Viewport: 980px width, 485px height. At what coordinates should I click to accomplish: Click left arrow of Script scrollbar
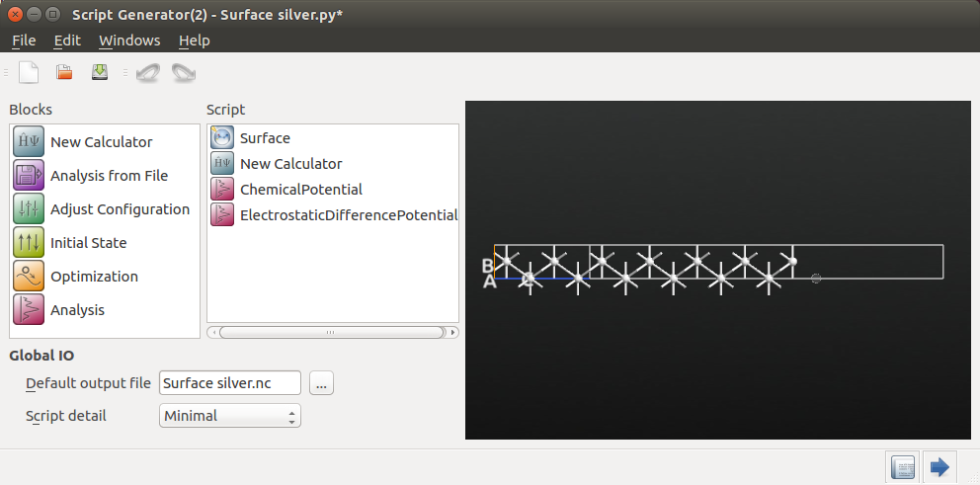(213, 333)
